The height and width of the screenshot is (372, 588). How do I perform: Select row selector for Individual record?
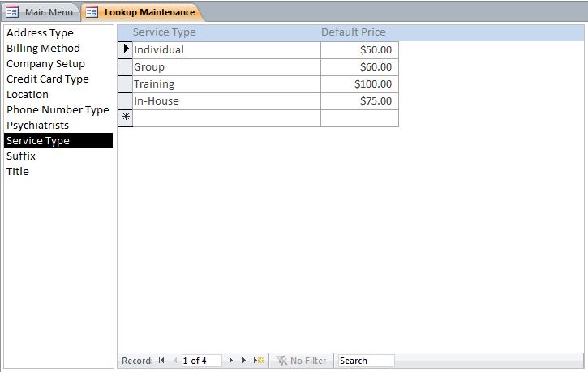pyautogui.click(x=125, y=49)
